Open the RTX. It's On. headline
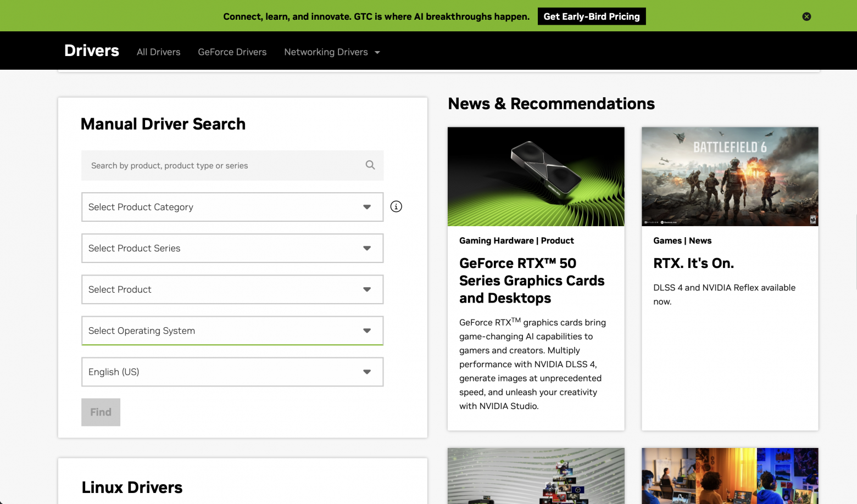 [693, 264]
